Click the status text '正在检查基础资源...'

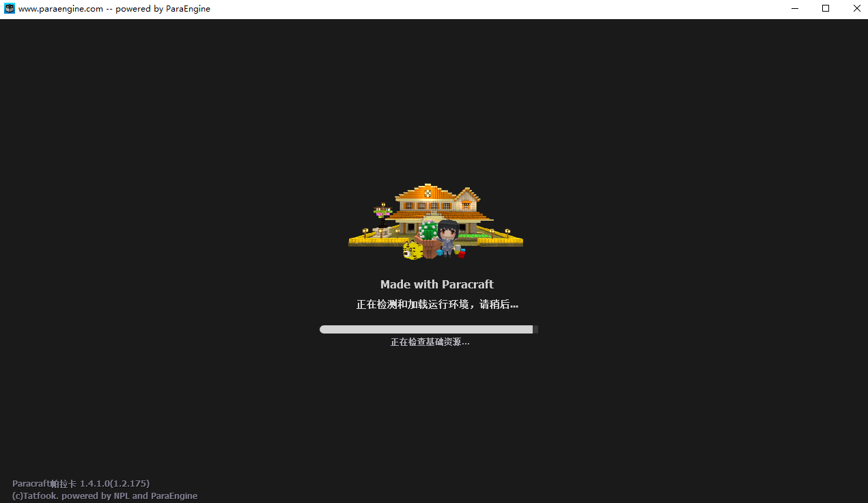[430, 342]
